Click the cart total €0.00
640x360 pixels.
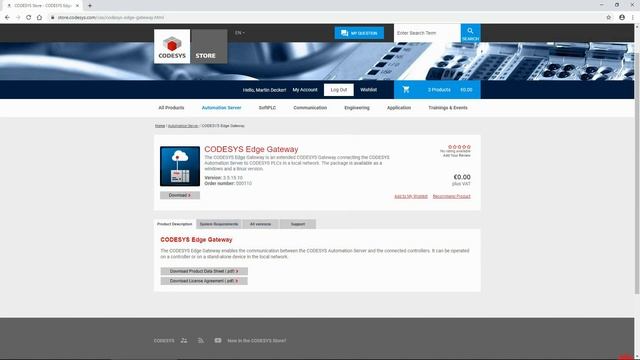pyautogui.click(x=466, y=90)
